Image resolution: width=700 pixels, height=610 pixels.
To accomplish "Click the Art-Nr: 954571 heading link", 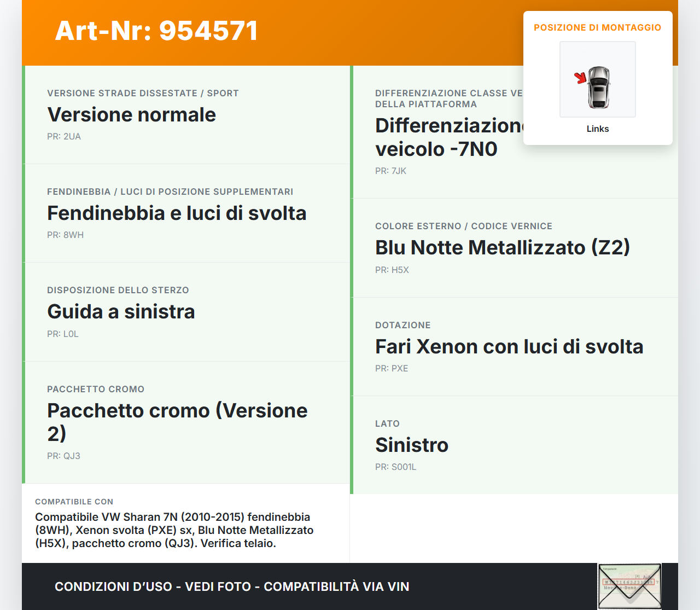I will point(156,31).
